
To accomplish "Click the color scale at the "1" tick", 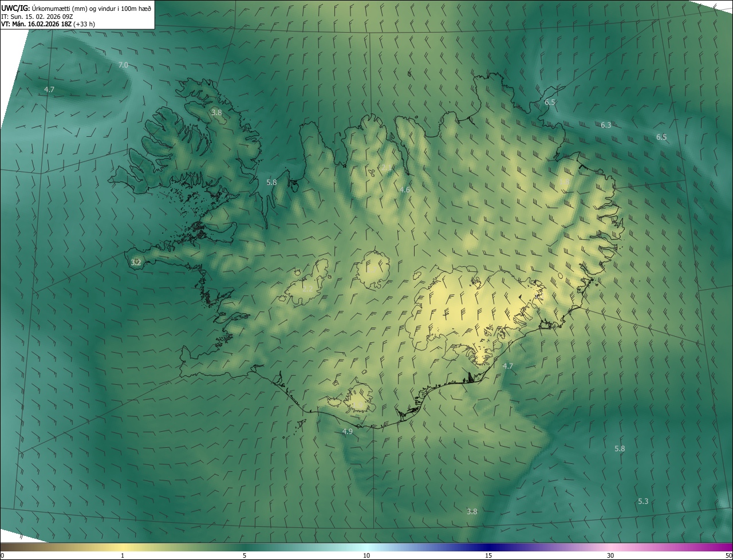I will 123,555.
